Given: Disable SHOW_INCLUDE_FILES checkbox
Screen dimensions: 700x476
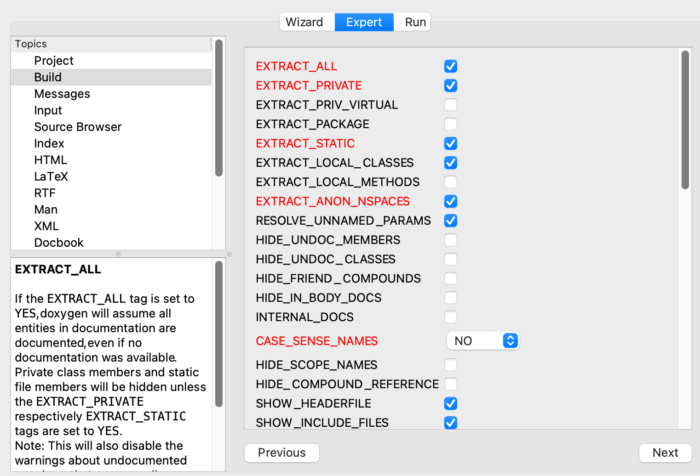Looking at the screenshot, I should pos(451,423).
